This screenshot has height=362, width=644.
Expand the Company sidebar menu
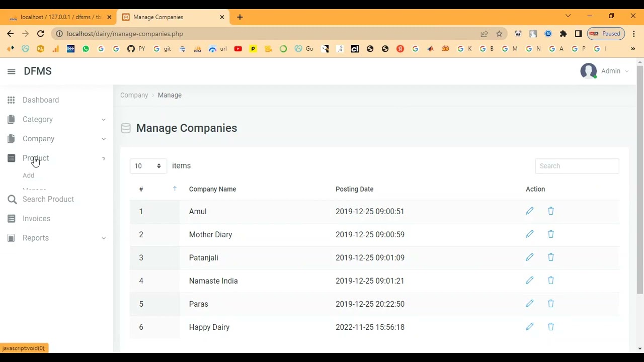(x=56, y=139)
